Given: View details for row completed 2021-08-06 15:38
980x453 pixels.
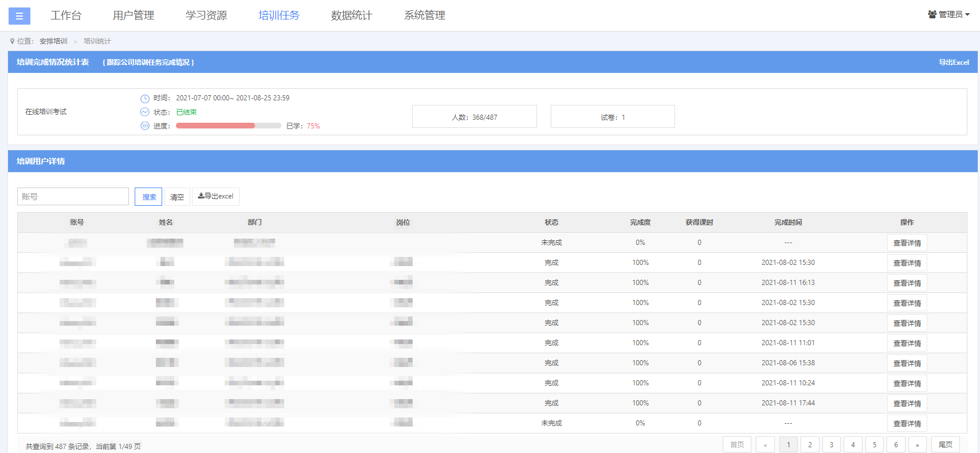Looking at the screenshot, I should (x=907, y=364).
